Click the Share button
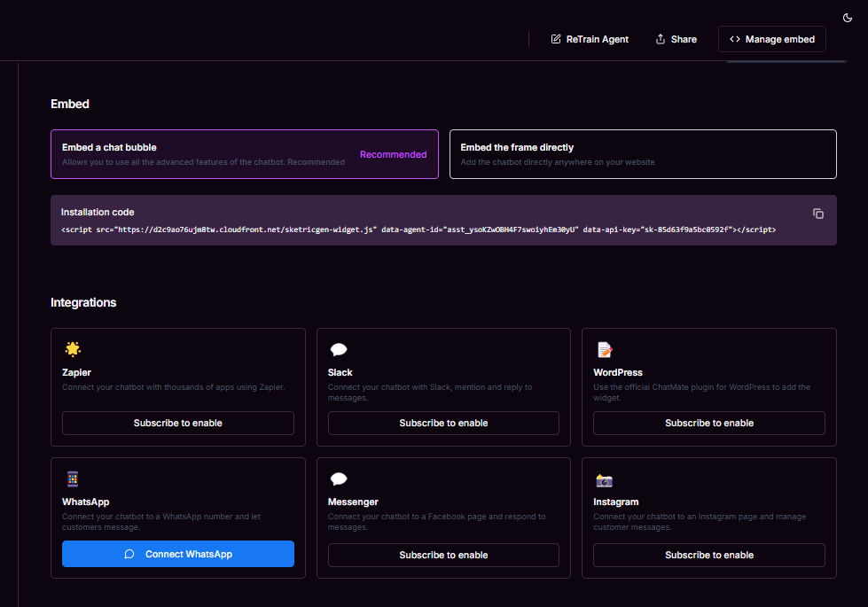Screen dimensions: 868x607 point(676,39)
